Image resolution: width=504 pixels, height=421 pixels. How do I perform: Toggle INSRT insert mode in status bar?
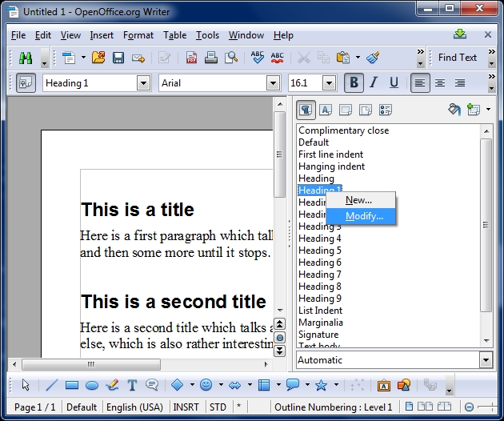click(186, 407)
